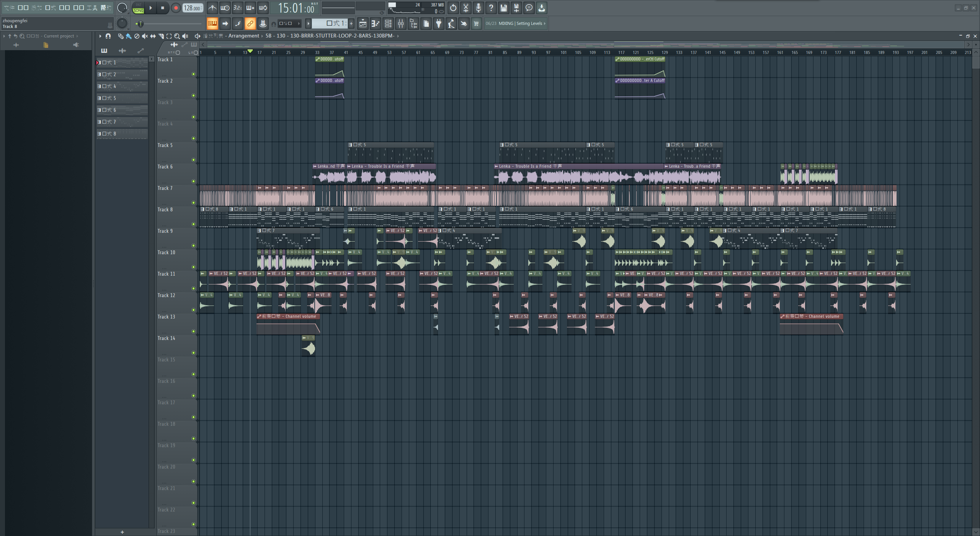Toggle the orange link multi-controllers button
The height and width of the screenshot is (536, 980).
point(250,24)
